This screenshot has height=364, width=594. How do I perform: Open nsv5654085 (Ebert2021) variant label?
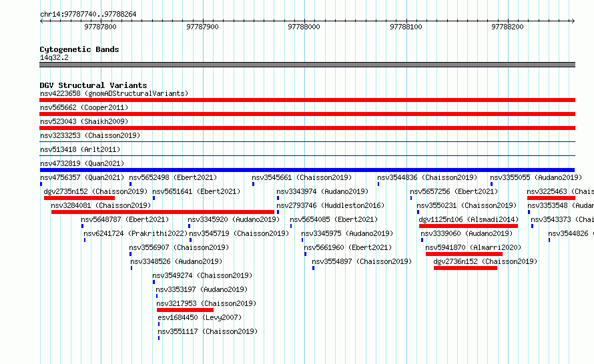(334, 219)
